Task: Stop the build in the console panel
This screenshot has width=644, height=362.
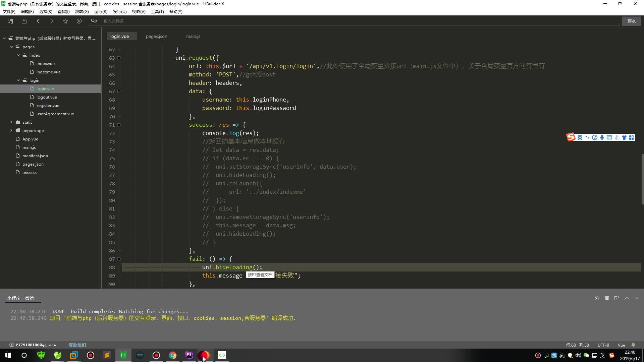Action: (607, 298)
